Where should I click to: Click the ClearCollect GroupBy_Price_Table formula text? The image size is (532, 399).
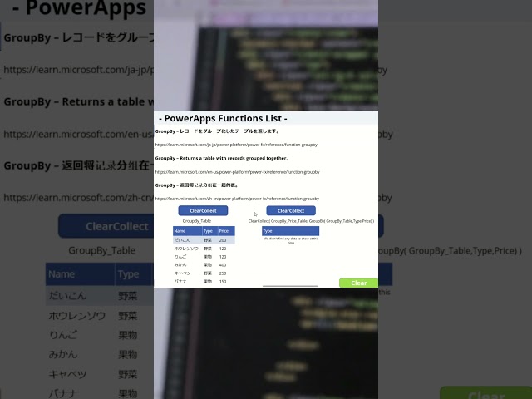pos(311,221)
